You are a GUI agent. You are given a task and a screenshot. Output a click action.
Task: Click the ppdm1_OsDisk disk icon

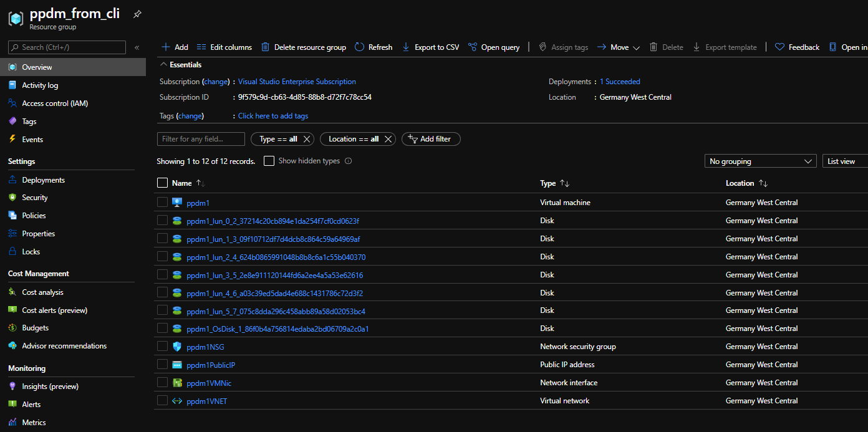[177, 329]
